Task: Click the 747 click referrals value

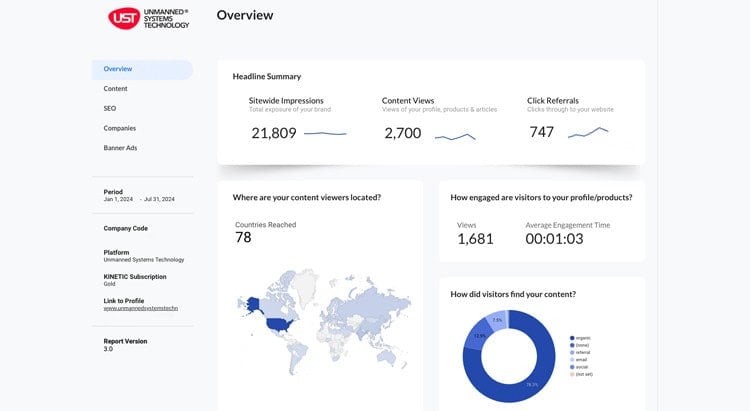Action: [x=541, y=132]
